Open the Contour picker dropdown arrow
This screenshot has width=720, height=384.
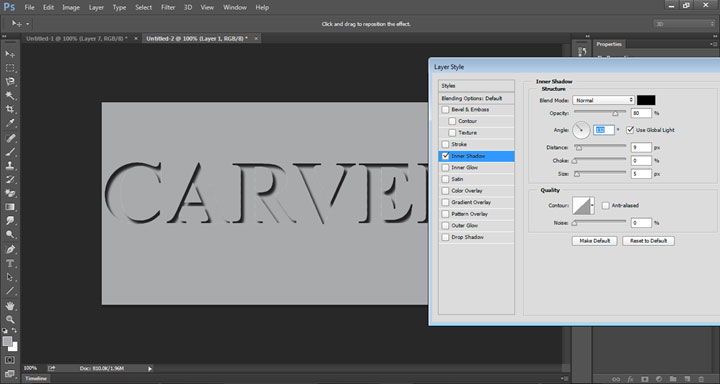(x=592, y=206)
